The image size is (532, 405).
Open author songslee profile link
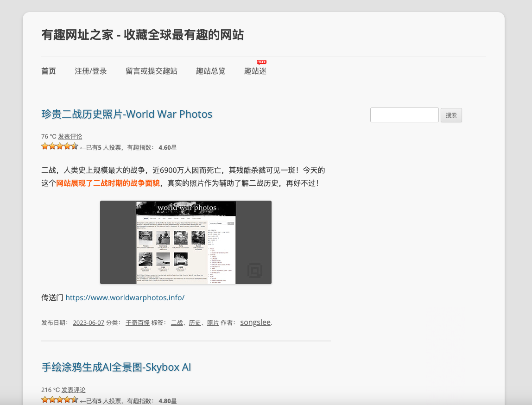tap(255, 322)
